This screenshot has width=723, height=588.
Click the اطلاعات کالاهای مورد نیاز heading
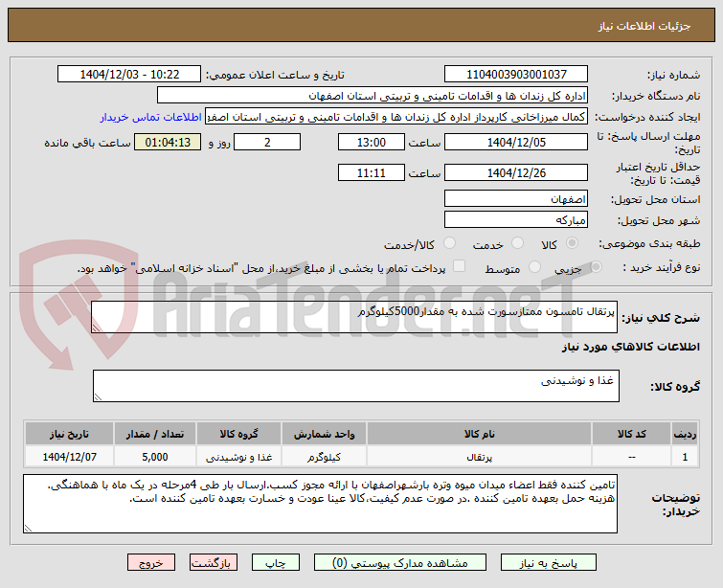point(631,347)
